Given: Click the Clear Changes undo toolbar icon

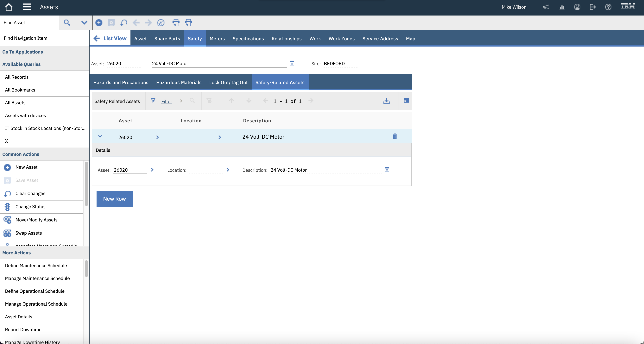Looking at the screenshot, I should pos(123,23).
